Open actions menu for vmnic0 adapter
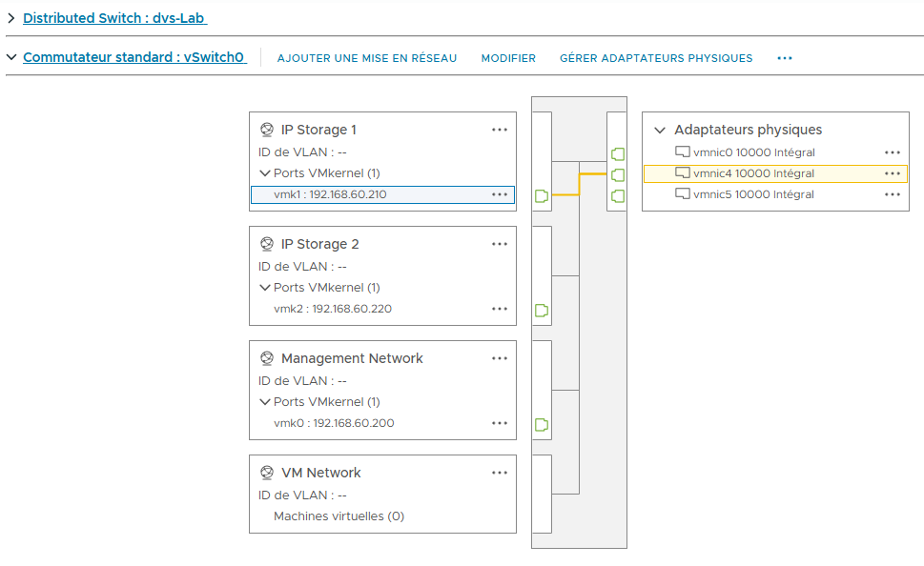The image size is (924, 566). (893, 152)
